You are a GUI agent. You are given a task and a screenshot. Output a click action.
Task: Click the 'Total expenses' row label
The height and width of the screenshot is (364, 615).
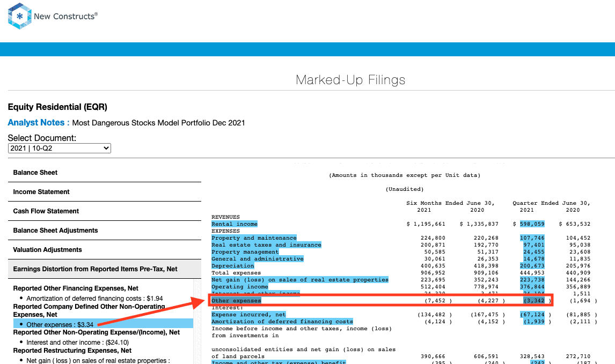point(236,273)
